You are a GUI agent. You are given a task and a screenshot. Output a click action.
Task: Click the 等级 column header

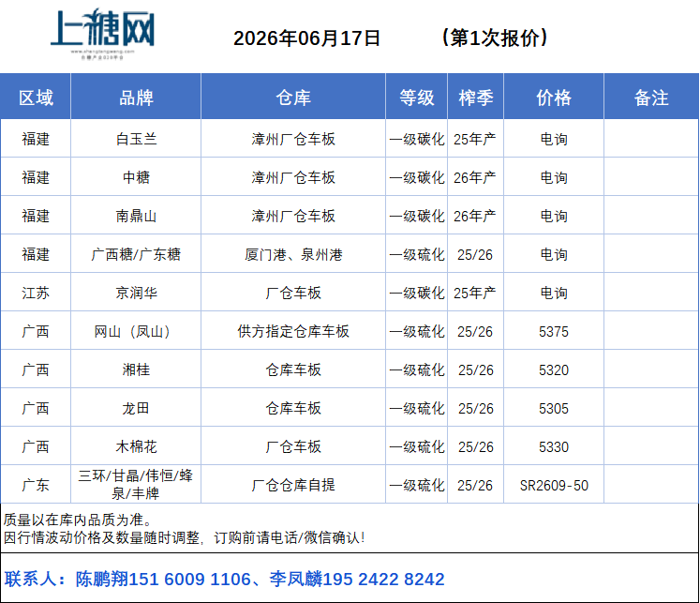[416, 98]
